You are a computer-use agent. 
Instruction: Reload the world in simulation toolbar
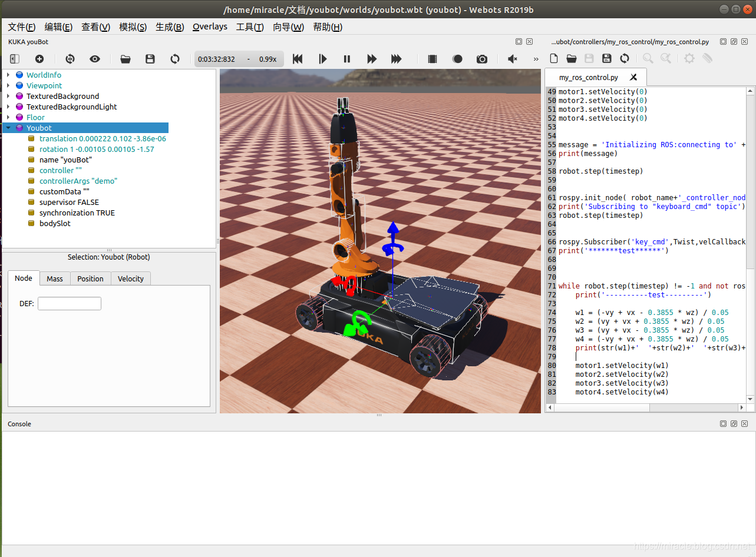175,59
